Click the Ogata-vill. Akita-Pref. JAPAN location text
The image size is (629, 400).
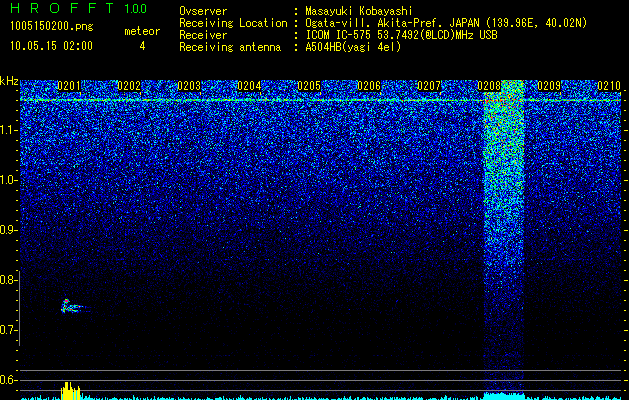[x=446, y=23]
